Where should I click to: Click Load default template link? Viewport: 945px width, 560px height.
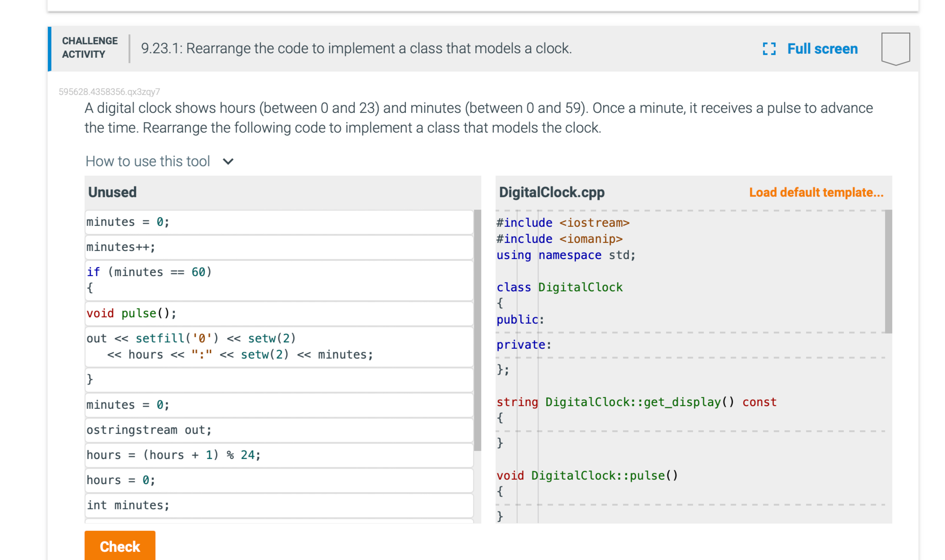point(816,192)
